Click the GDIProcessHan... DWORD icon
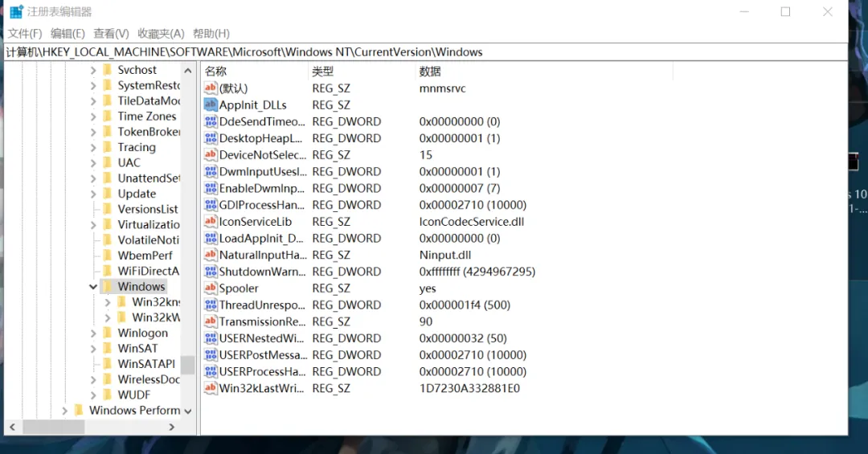This screenshot has height=454, width=868. (211, 204)
